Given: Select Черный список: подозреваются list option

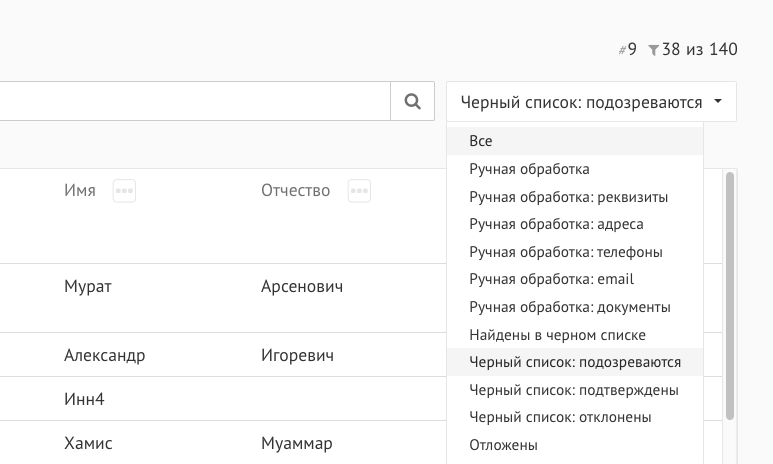Looking at the screenshot, I should pyautogui.click(x=575, y=362).
